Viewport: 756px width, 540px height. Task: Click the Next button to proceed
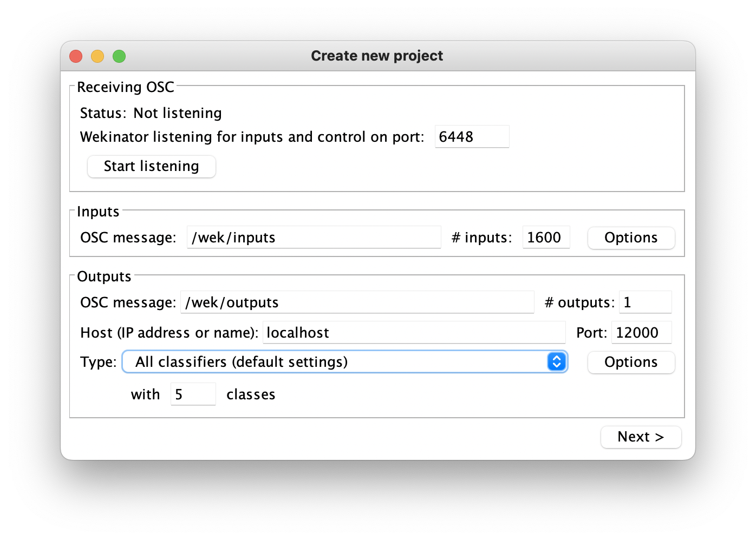pyautogui.click(x=641, y=437)
